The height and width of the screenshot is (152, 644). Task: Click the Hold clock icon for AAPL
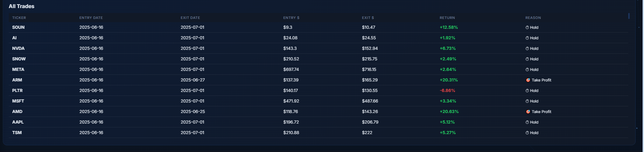pyautogui.click(x=527, y=122)
